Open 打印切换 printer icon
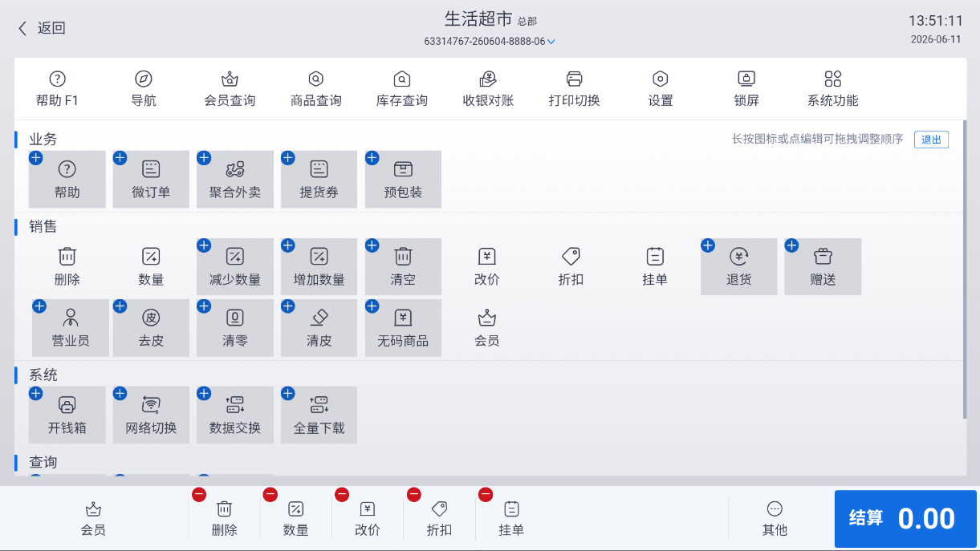The width and height of the screenshot is (980, 551). pos(574,89)
